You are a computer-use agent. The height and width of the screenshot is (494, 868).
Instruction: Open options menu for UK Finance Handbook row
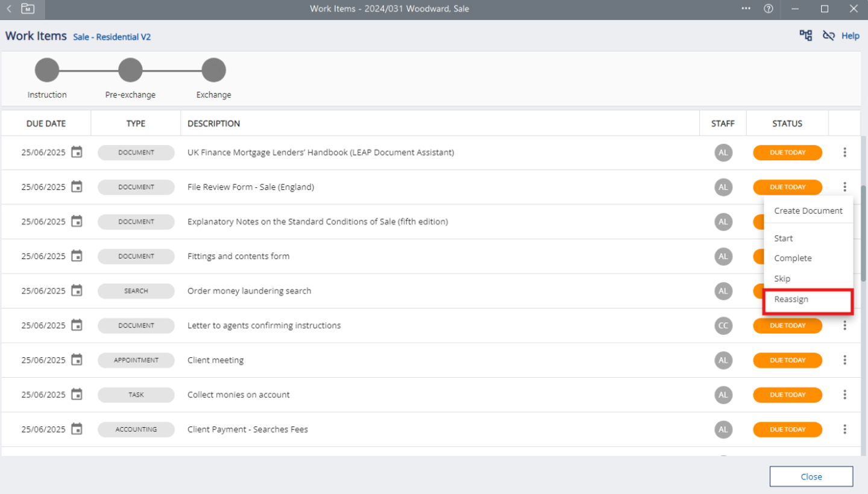click(x=844, y=152)
